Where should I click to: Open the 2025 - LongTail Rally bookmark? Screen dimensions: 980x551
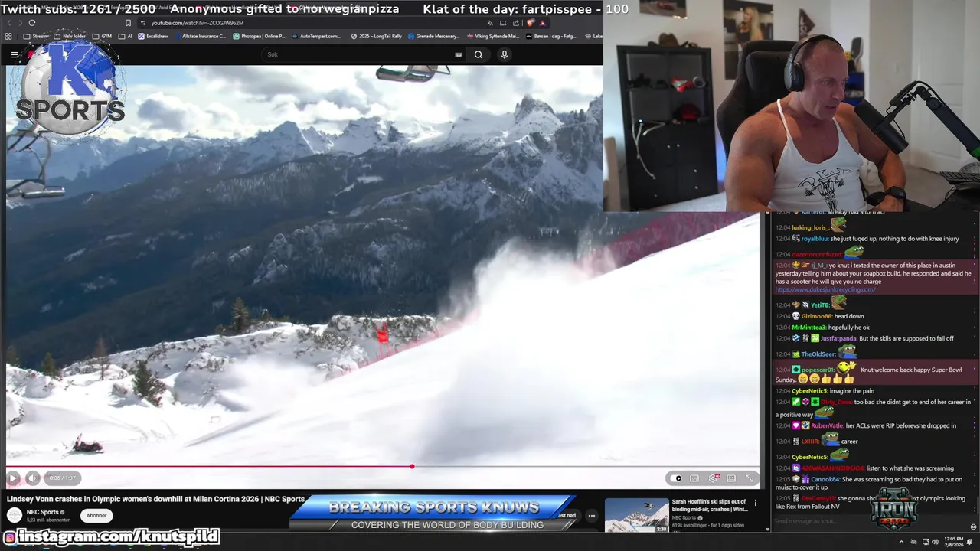pyautogui.click(x=376, y=36)
